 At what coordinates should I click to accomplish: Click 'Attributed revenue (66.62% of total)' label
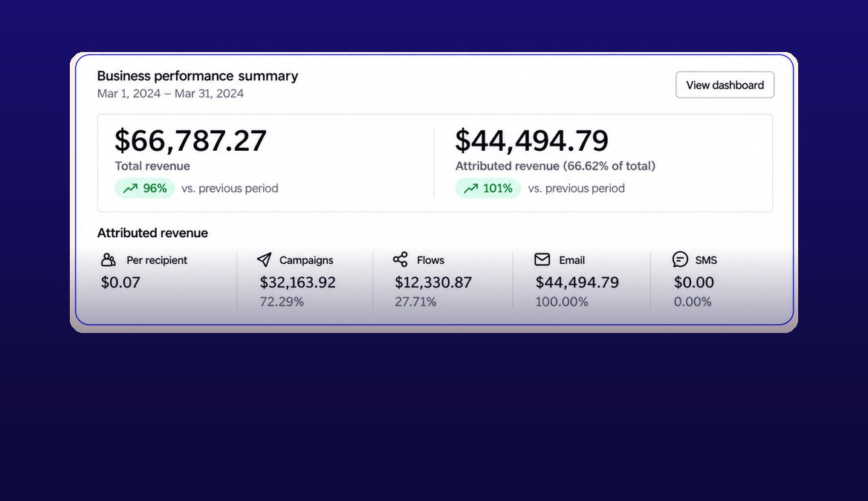click(x=555, y=166)
